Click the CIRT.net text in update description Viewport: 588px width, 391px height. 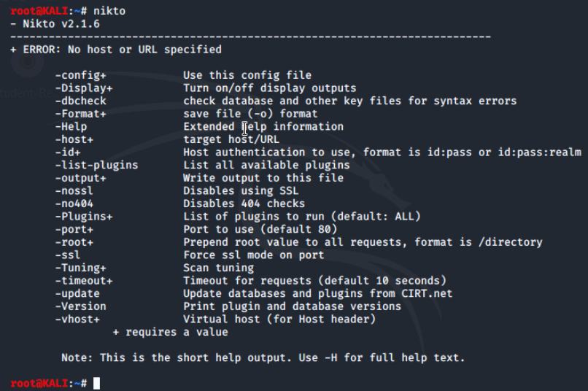pyautogui.click(x=427, y=293)
